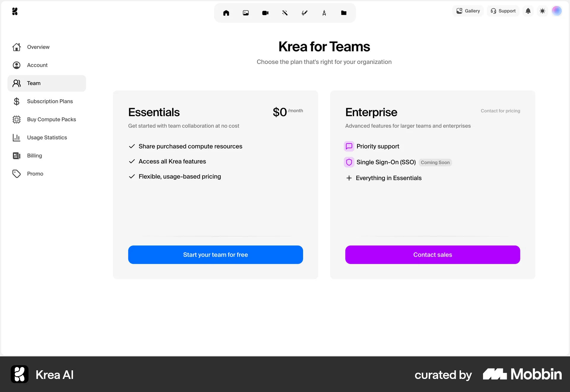Open notifications bell

(528, 11)
